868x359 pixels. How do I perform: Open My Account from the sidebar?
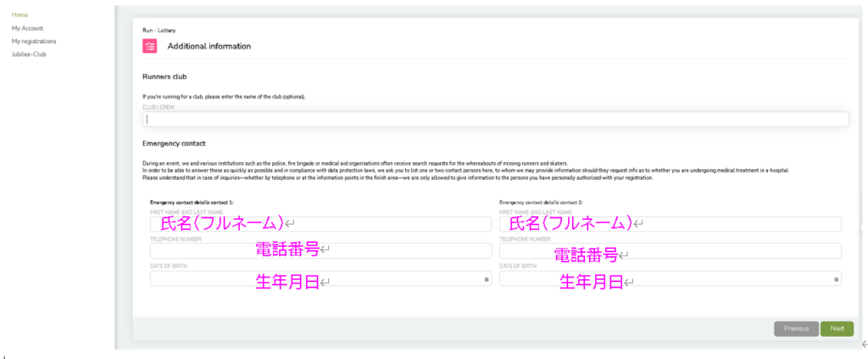[x=27, y=28]
